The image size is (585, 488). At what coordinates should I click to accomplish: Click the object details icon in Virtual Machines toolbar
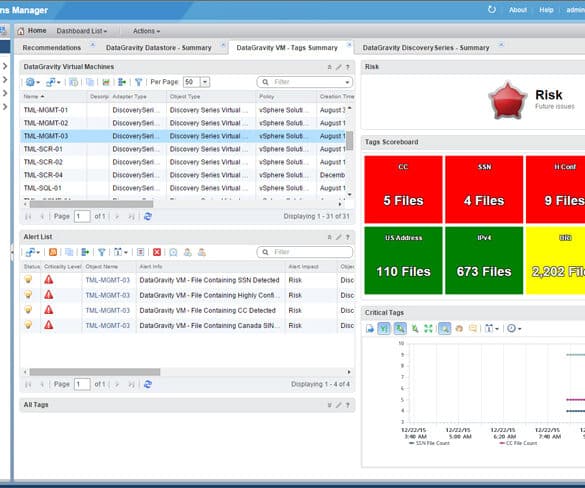coord(74,82)
